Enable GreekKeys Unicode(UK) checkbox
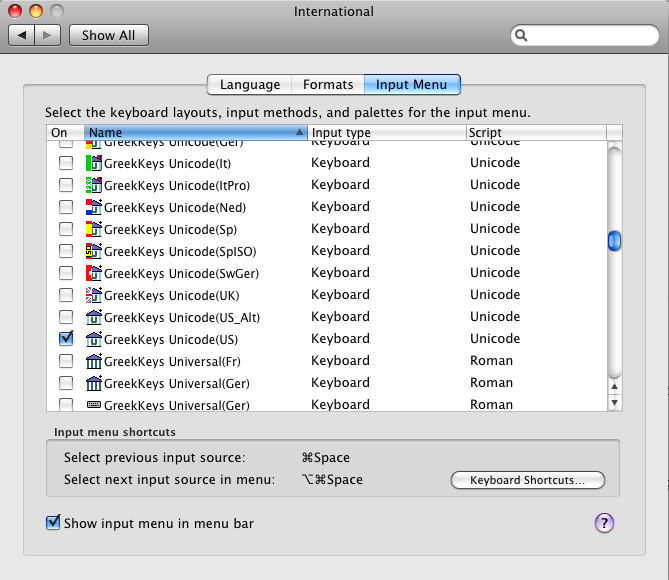Screen dimensions: 669x580 [66, 295]
